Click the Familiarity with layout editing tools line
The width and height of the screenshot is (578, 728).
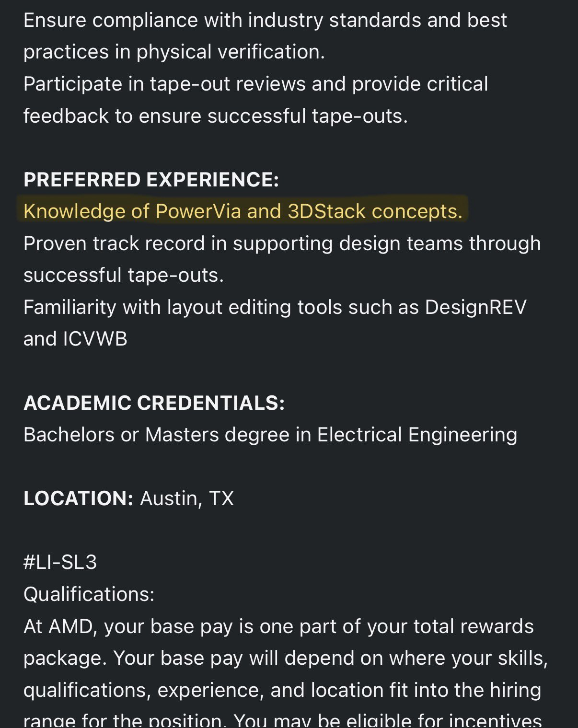click(x=275, y=307)
